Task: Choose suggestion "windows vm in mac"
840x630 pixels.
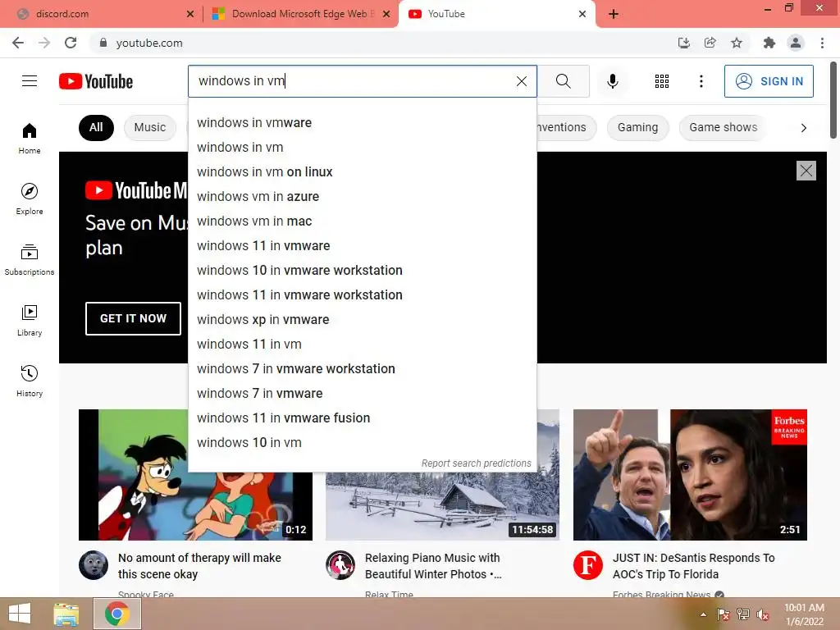Action: [362, 221]
